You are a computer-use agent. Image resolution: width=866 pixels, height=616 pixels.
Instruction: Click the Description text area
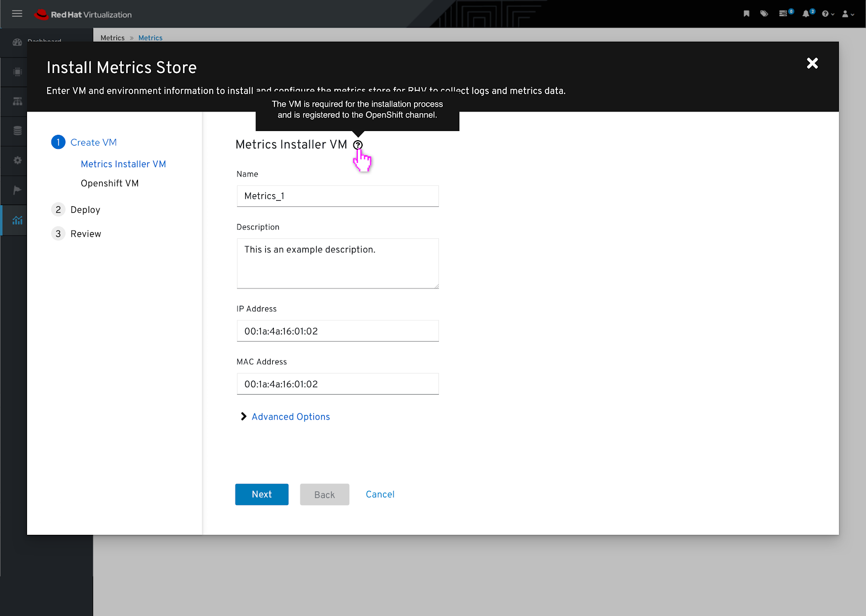click(x=338, y=264)
